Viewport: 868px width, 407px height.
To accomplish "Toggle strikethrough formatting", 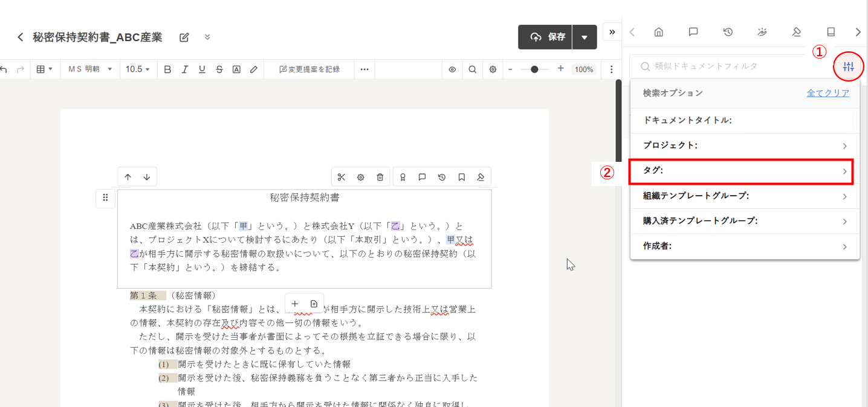I will [219, 69].
